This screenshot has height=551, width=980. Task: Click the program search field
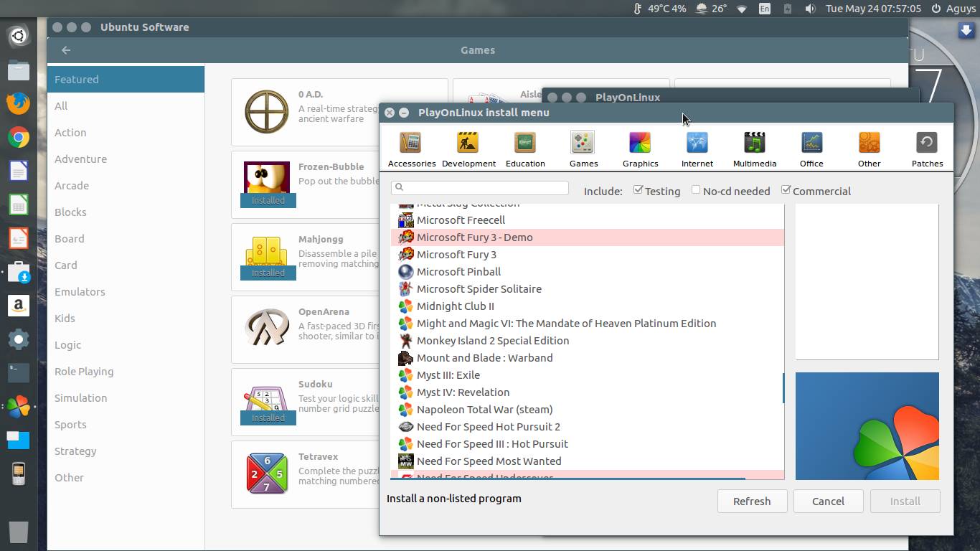[x=480, y=187]
